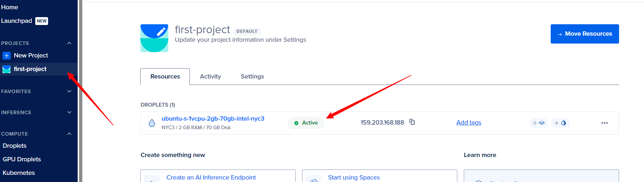Click the first-project logo with pencil icon

pos(154,38)
